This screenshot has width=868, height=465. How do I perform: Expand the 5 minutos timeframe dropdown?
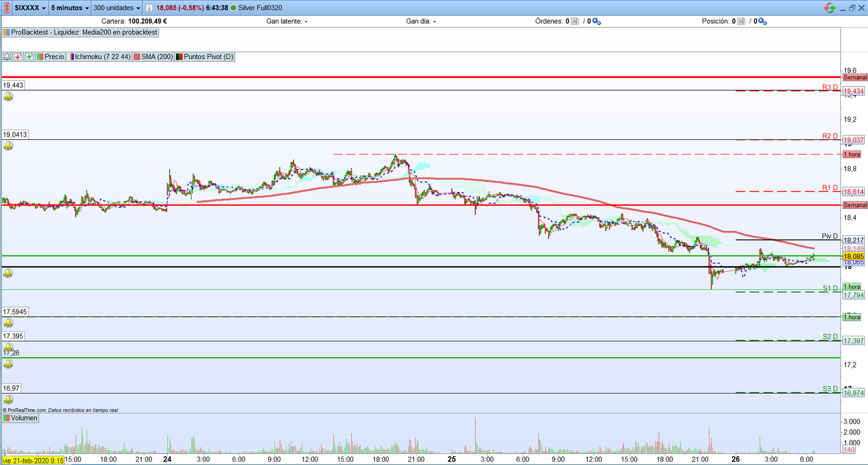[70, 8]
